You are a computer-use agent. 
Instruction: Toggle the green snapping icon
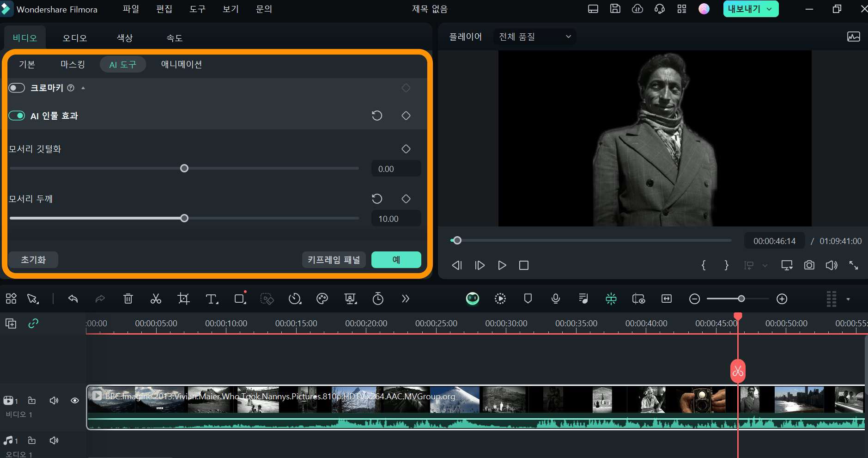click(x=611, y=299)
